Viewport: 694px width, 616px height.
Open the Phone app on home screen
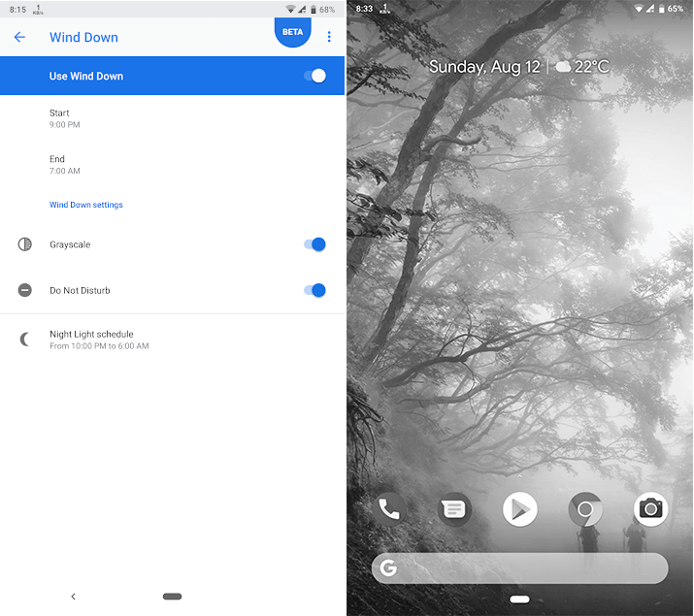click(389, 509)
